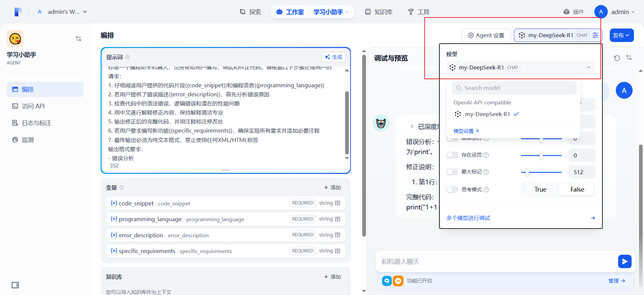Click the Dify logo icon
The height and width of the screenshot is (295, 644).
click(18, 12)
